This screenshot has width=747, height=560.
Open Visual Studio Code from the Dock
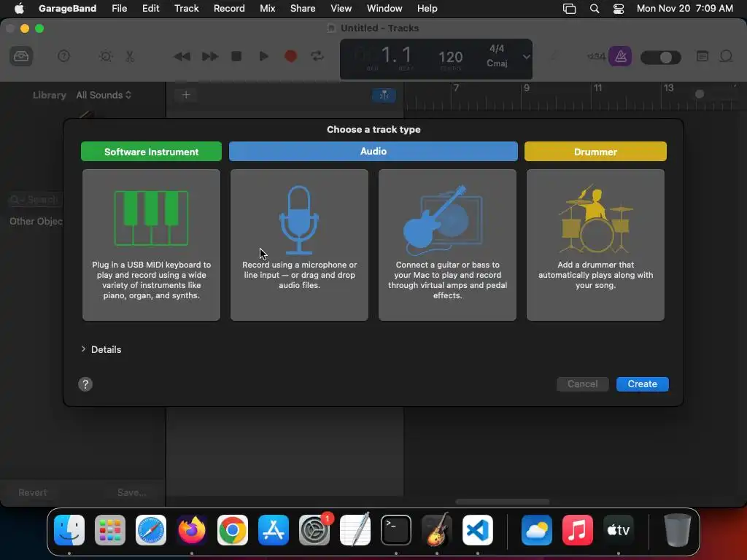click(477, 530)
